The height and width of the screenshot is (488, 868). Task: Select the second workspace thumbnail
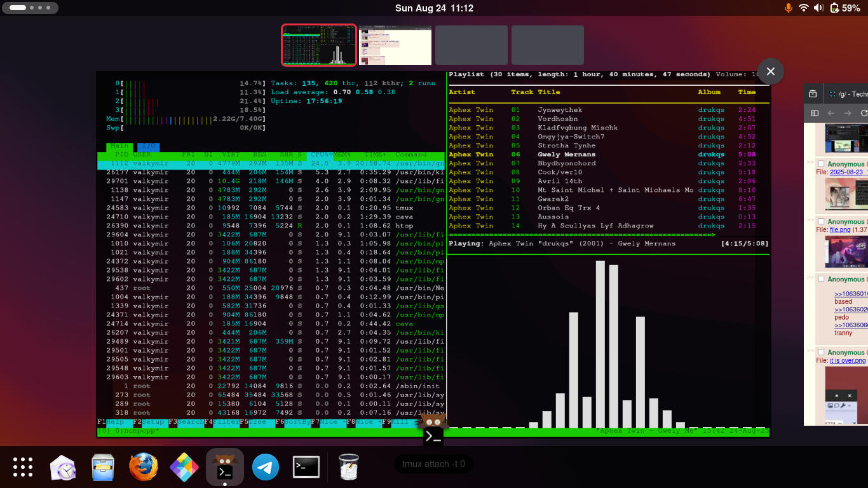395,45
